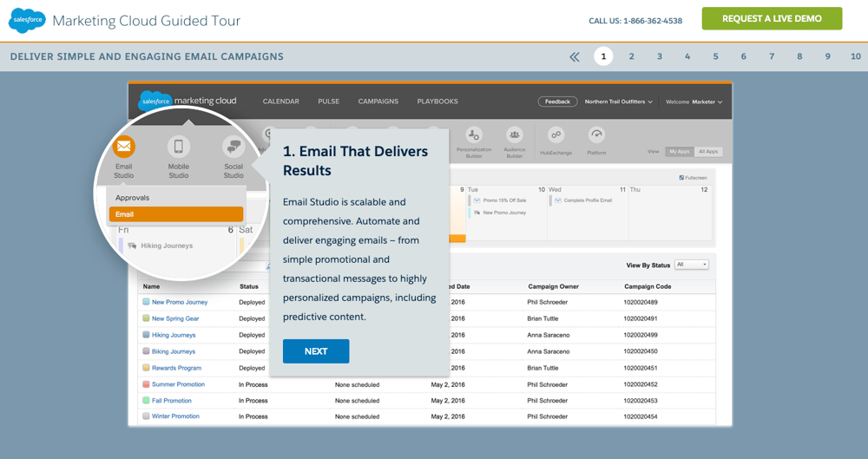Image resolution: width=868 pixels, height=459 pixels.
Task: Click the Request a Live Demo button
Action: 772,19
